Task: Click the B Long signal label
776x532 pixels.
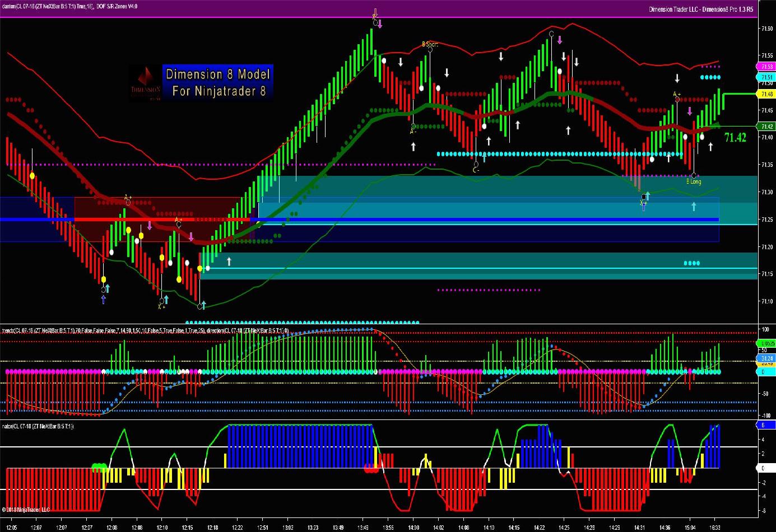Action: [x=694, y=181]
